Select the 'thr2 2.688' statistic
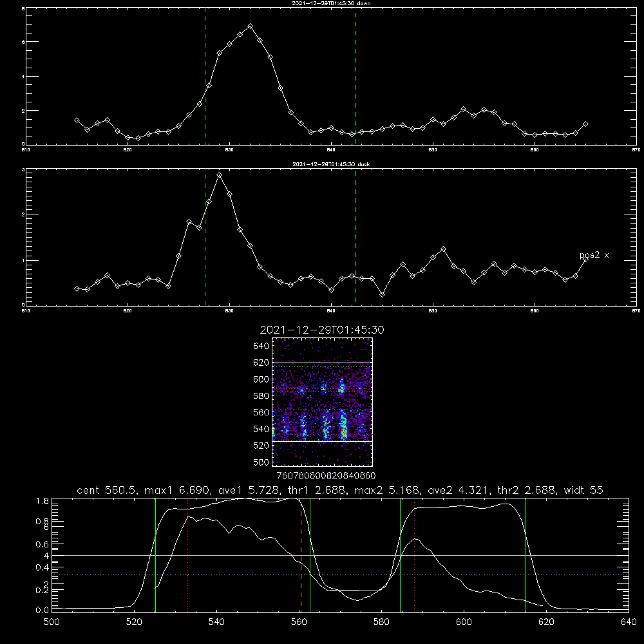 (x=526, y=490)
